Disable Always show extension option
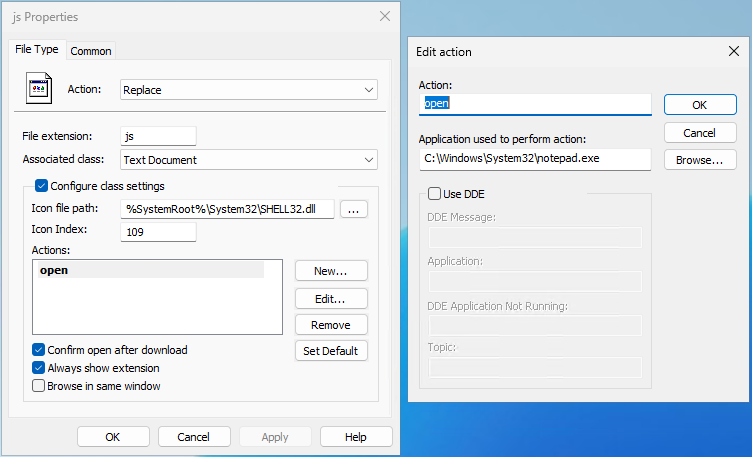 pos(39,368)
